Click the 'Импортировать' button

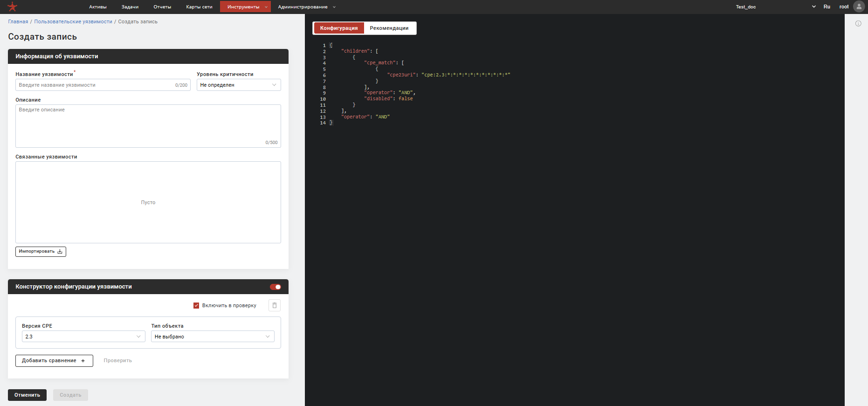click(41, 252)
